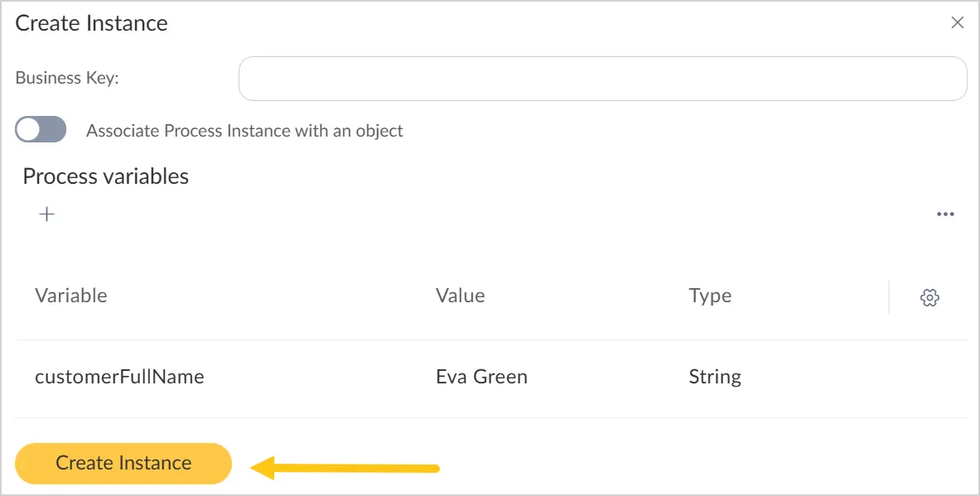Screen dimensions: 980x496
Task: Open table column settings gear icon
Action: (x=929, y=297)
